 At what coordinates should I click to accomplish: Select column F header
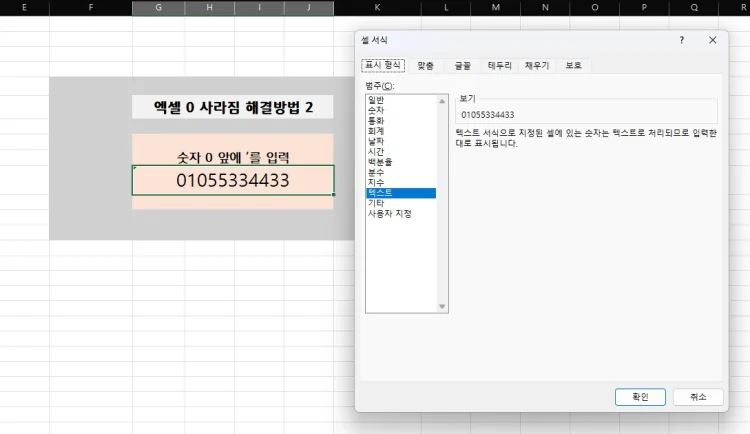pos(91,8)
